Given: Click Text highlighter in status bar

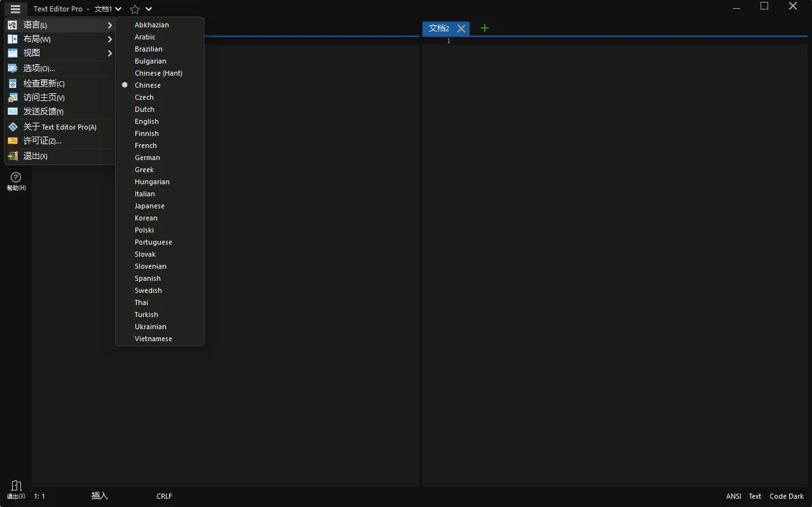Looking at the screenshot, I should 755,496.
